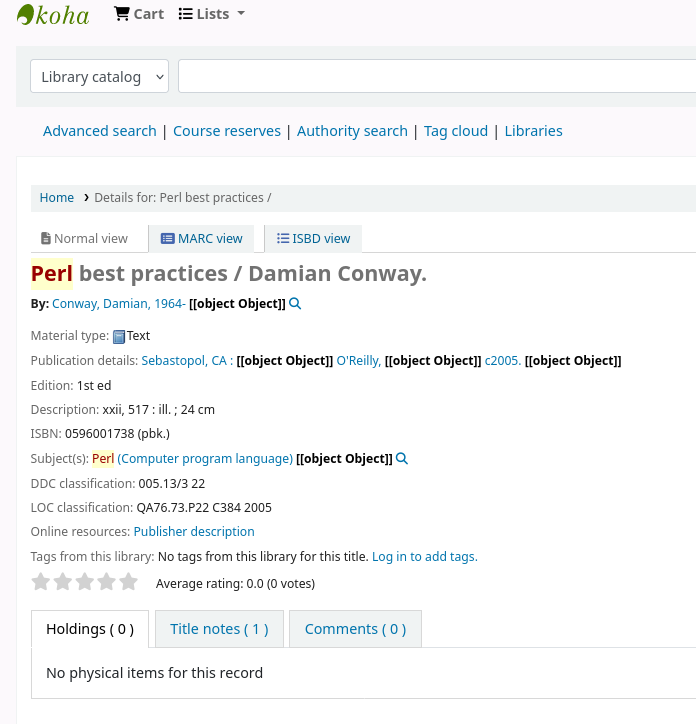
Task: Go to Home in the breadcrumb
Action: pyautogui.click(x=57, y=198)
